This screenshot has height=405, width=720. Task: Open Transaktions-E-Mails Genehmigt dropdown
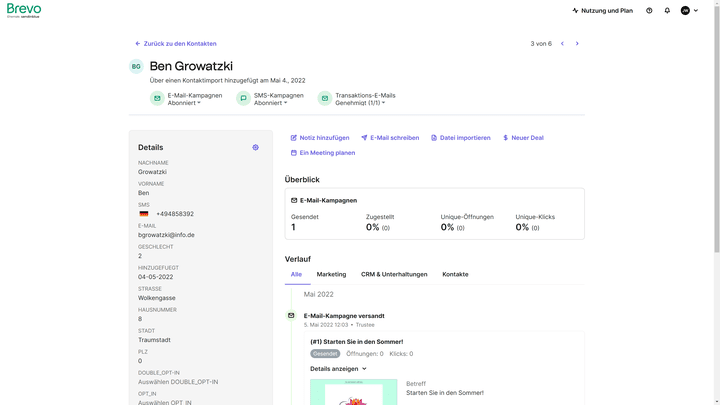[x=360, y=103]
